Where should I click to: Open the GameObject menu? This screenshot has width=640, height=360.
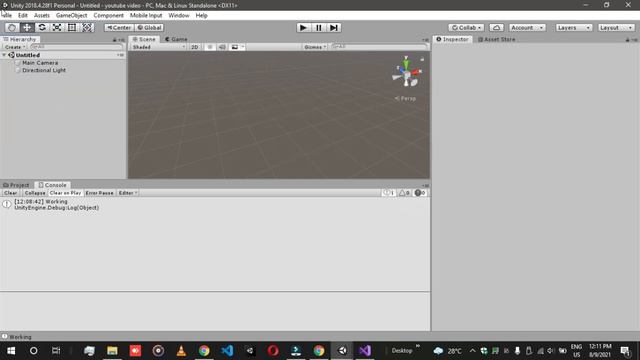(x=71, y=16)
